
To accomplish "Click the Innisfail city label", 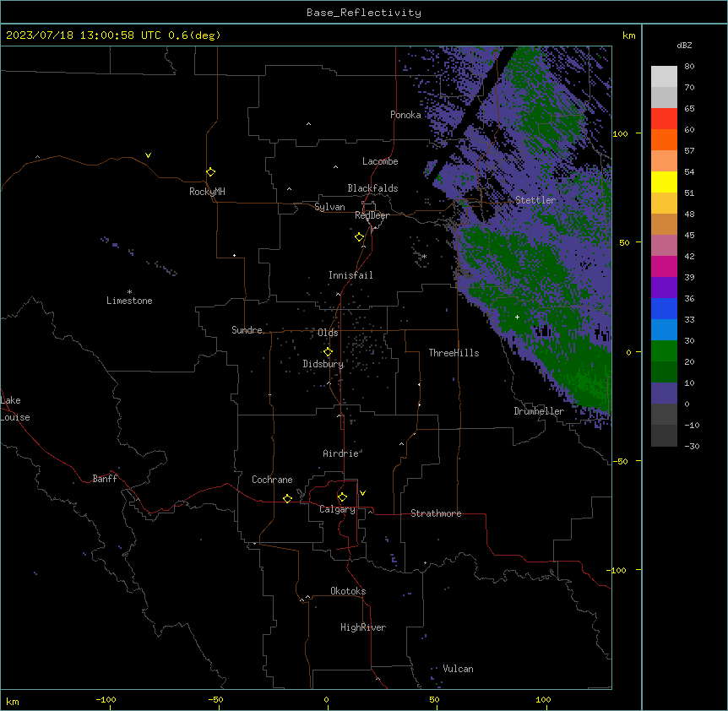I will [350, 275].
